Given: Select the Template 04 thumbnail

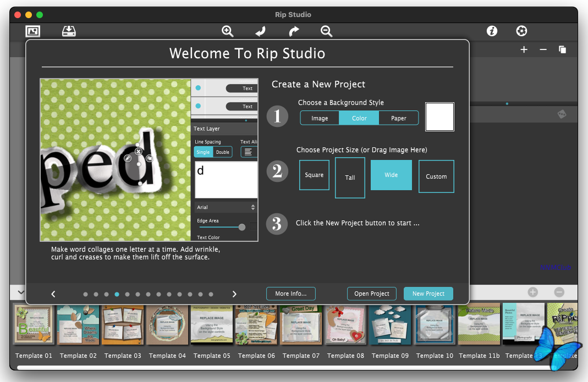Looking at the screenshot, I should [167, 325].
